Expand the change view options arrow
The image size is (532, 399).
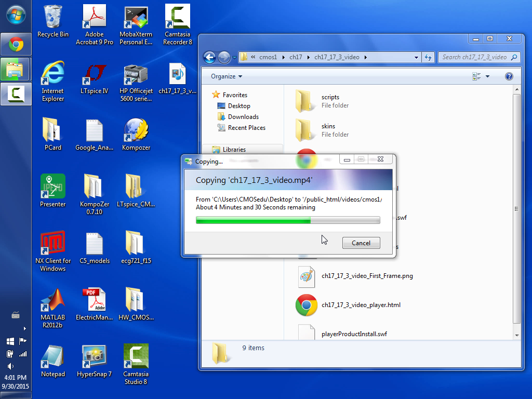pyautogui.click(x=487, y=77)
